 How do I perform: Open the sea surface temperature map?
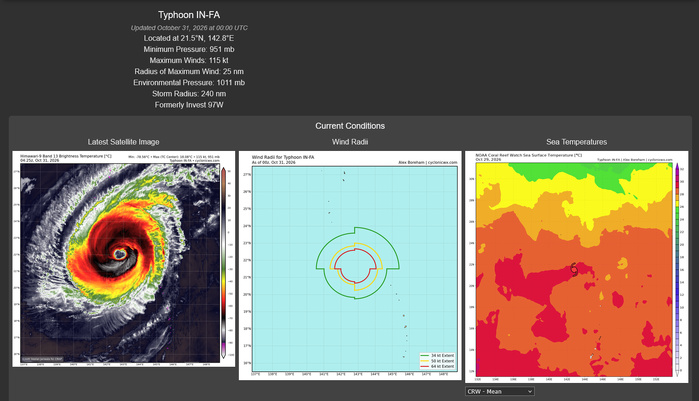576,267
